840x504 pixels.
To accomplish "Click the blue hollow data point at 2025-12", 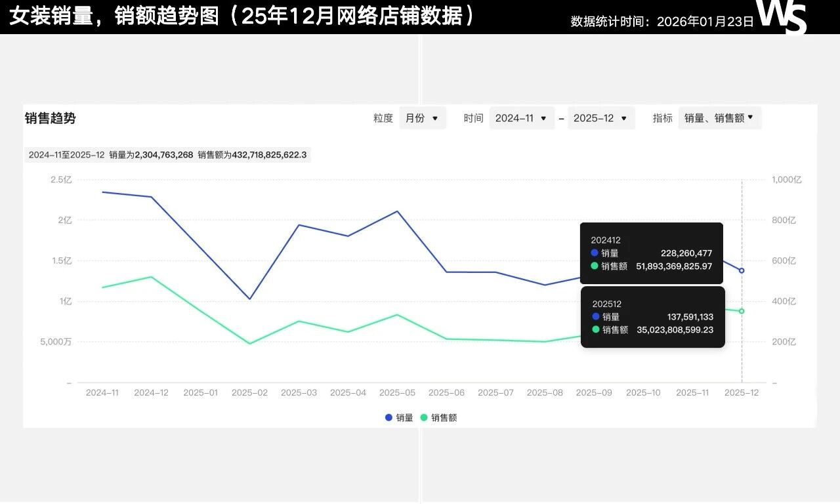I will [742, 270].
